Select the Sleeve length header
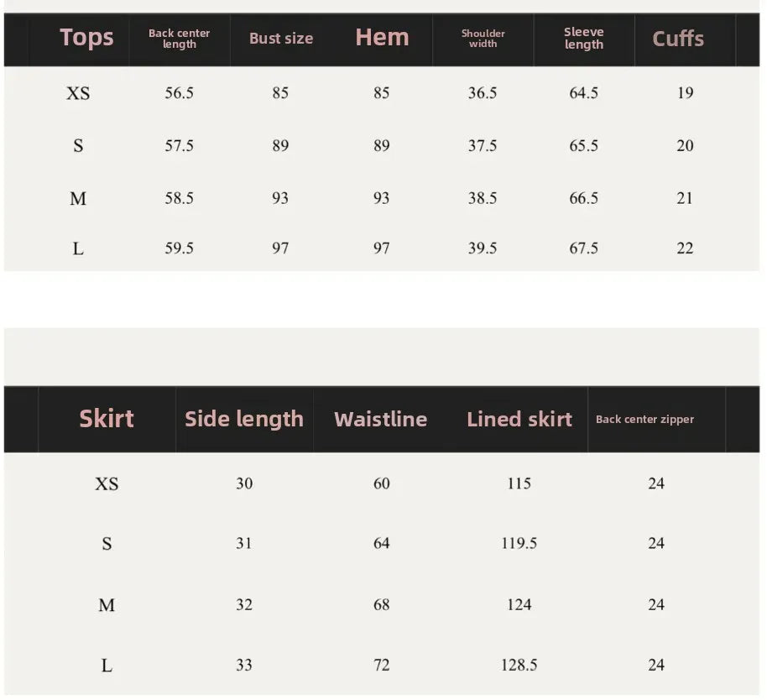The image size is (767, 700). tap(583, 38)
